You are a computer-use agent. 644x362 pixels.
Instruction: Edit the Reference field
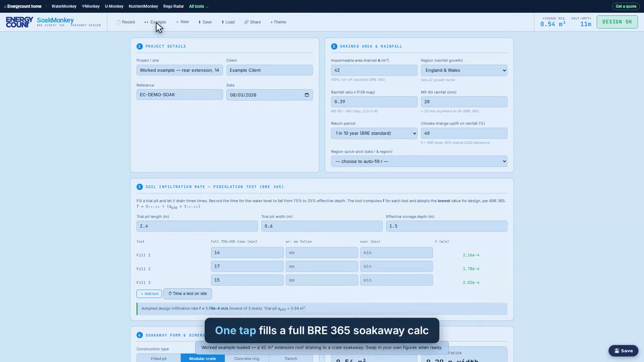tap(180, 95)
